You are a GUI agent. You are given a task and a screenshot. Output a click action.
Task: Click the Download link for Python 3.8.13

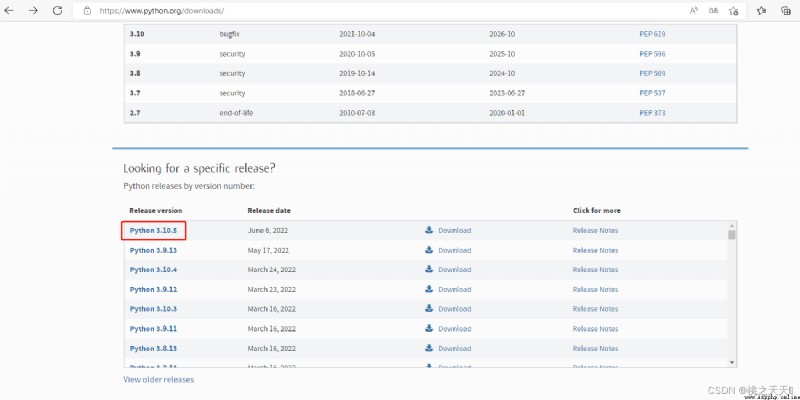coord(455,348)
